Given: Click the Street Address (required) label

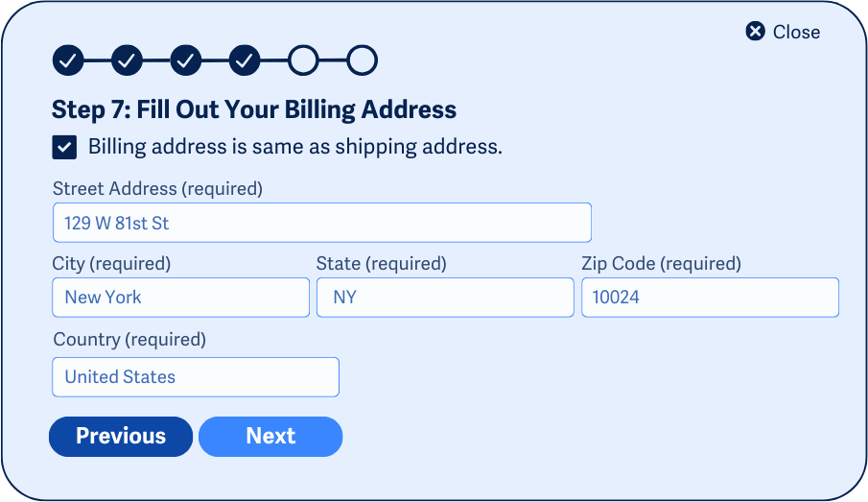Looking at the screenshot, I should coord(157,188).
